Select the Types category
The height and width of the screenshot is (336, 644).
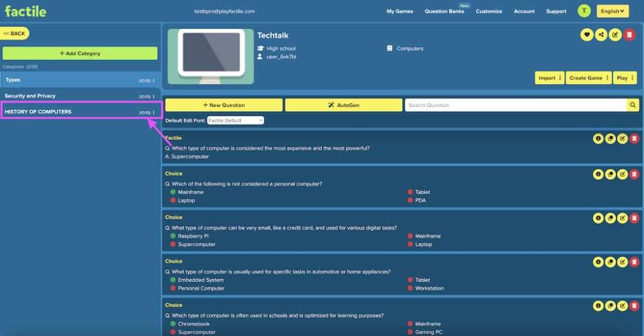tap(80, 80)
